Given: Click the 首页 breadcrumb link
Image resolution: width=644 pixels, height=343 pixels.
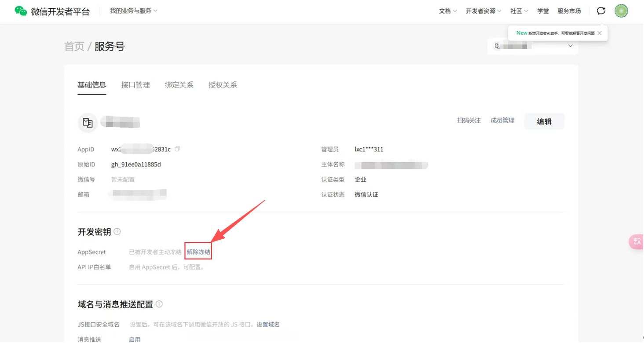Looking at the screenshot, I should point(74,46).
